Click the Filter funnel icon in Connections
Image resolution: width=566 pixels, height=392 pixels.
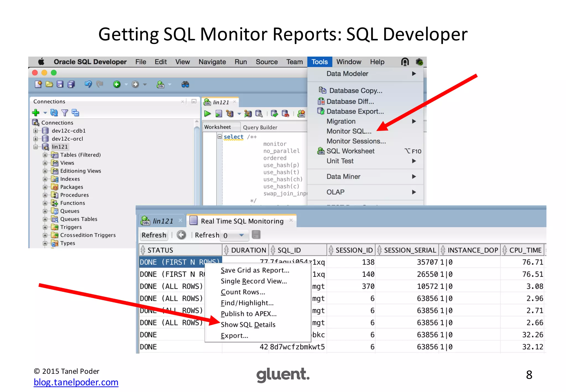[65, 113]
